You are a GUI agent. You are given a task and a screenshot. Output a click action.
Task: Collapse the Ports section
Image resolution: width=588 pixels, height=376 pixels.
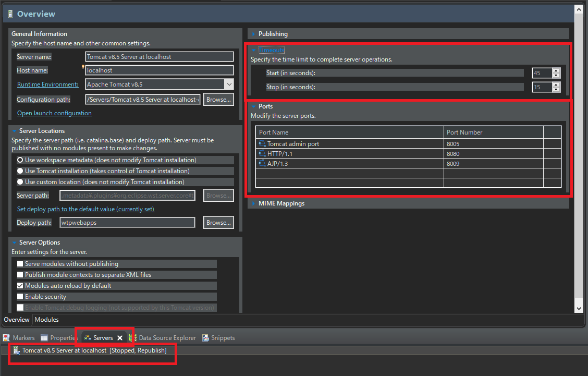pos(253,106)
